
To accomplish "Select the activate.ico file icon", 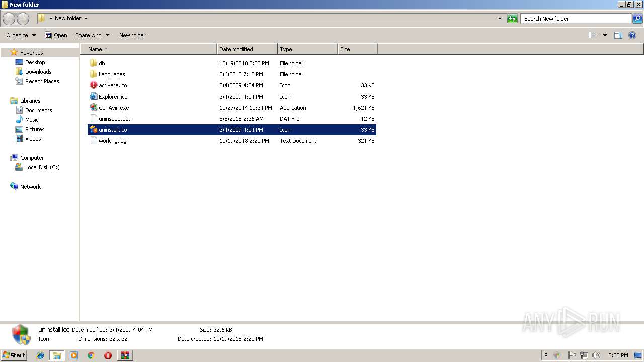I will 93,85.
